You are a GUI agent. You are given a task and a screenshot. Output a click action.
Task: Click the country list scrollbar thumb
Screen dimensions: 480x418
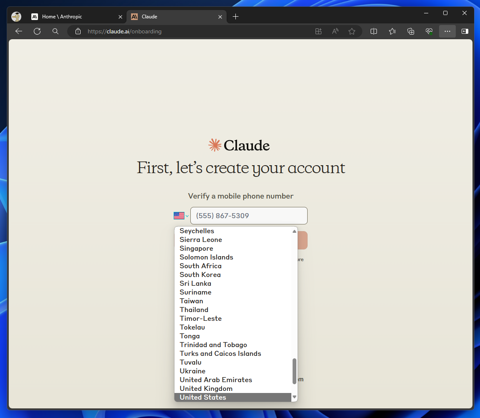point(294,371)
